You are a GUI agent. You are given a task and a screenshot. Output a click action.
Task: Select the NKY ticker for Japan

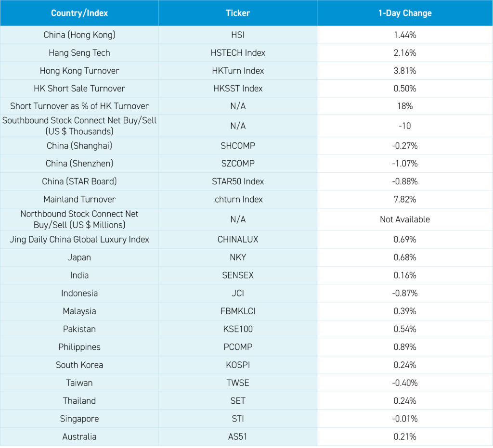[x=238, y=257]
